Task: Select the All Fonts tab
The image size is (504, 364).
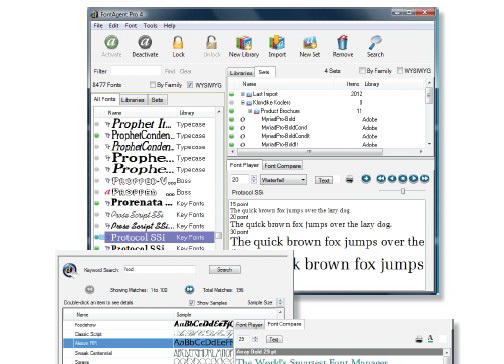Action: pos(104,99)
